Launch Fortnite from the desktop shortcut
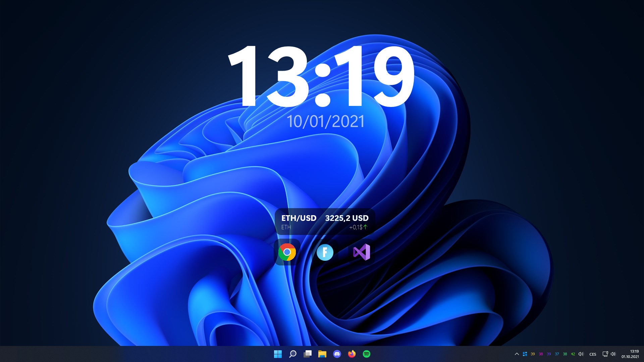 tap(325, 252)
